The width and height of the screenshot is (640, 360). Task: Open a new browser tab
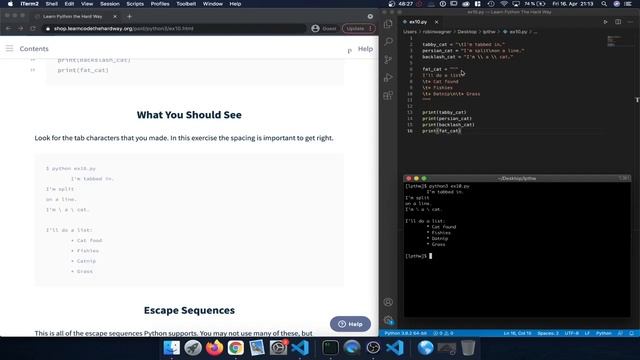(129, 16)
